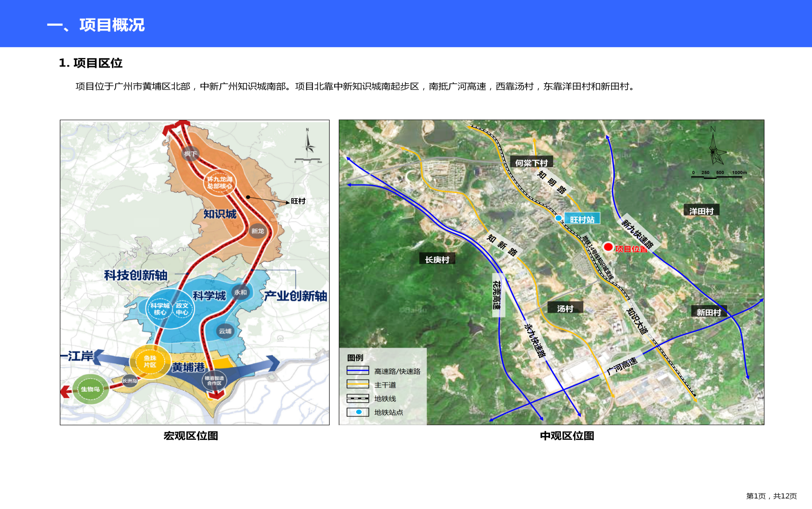Click the 政文中心 circle
Viewport: 812px width, 509px height.
click(182, 309)
